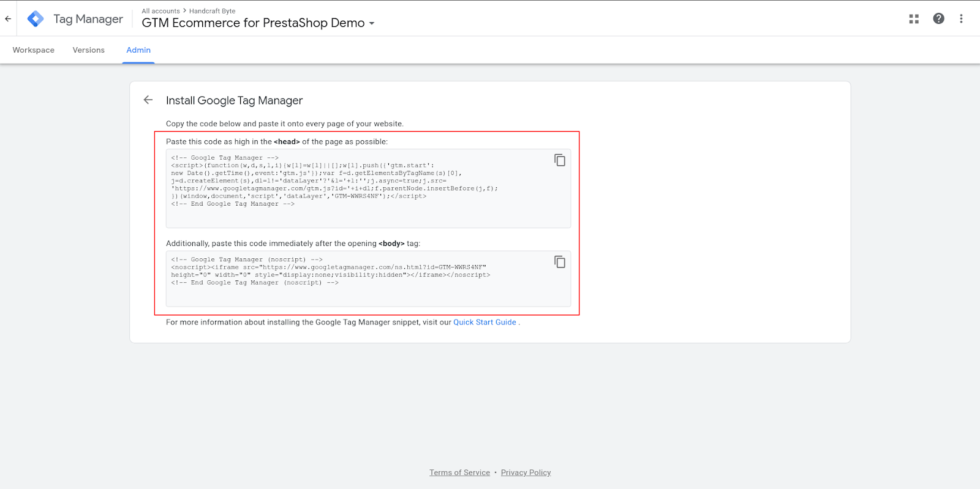Open the Handcraft Byte account breadcrumb

[212, 11]
